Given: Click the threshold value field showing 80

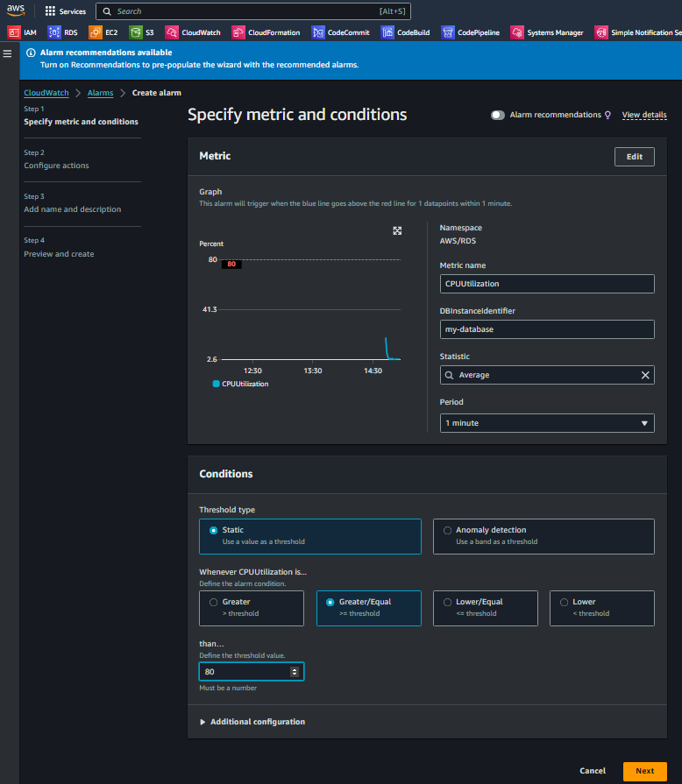Looking at the screenshot, I should coord(252,672).
